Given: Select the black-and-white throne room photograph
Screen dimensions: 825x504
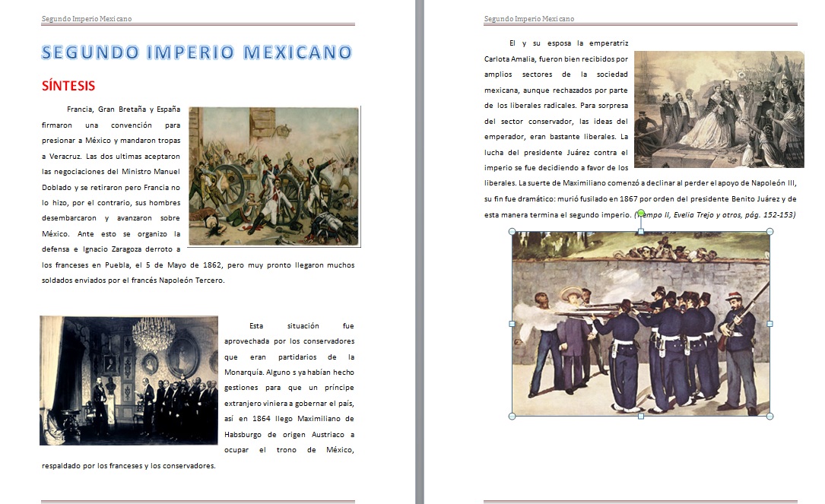Looking at the screenshot, I should tap(129, 380).
